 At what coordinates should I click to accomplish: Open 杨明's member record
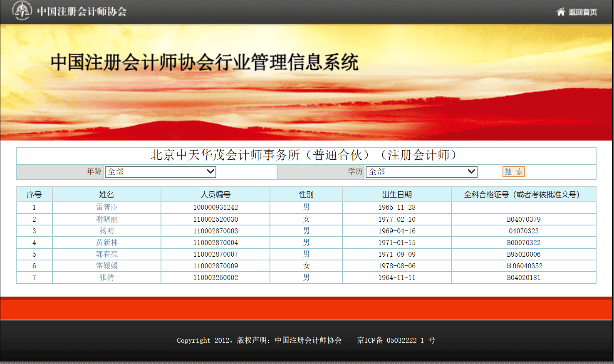click(106, 231)
